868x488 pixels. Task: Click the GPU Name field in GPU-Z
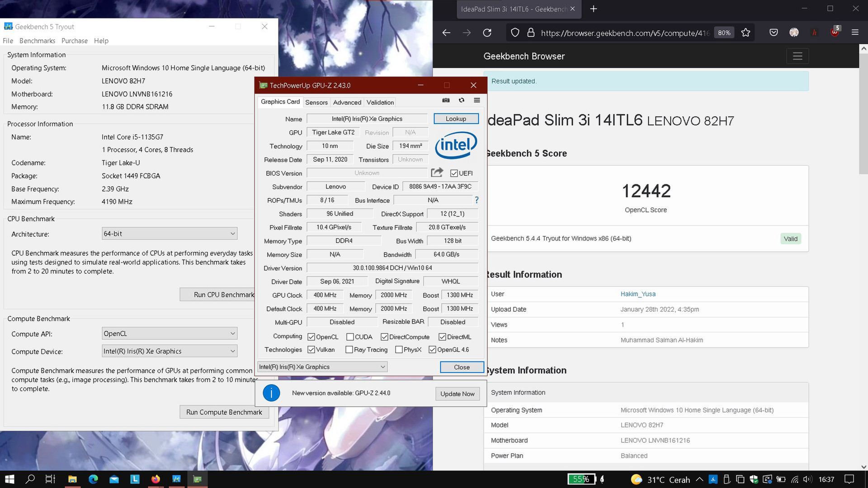367,118
